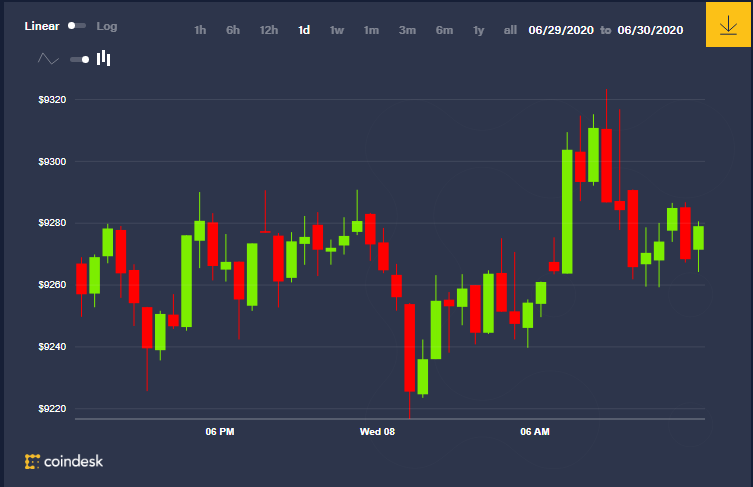Screen dimensions: 753x487
Task: Select the 1w time range
Action: (x=337, y=30)
